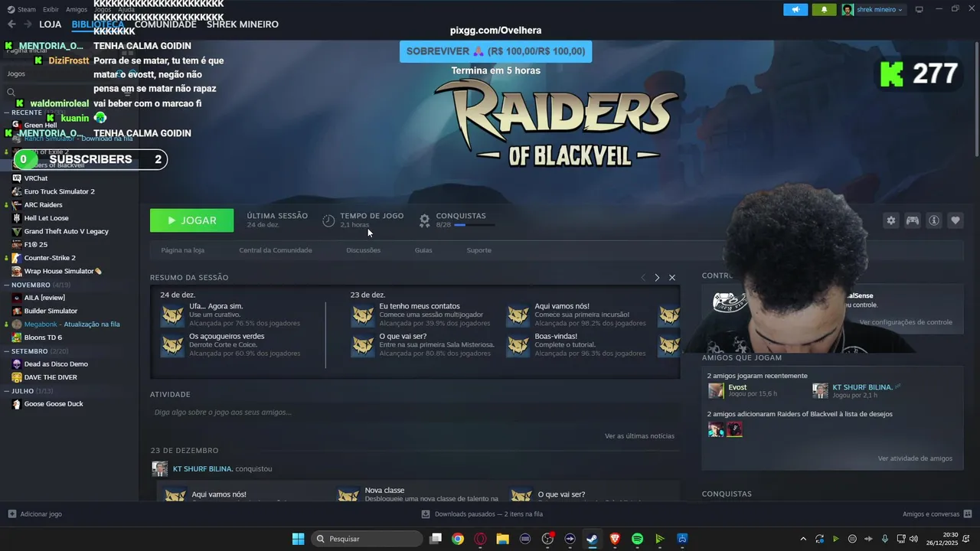Show previous session summary achievements
This screenshot has height=551, width=980.
click(643, 277)
